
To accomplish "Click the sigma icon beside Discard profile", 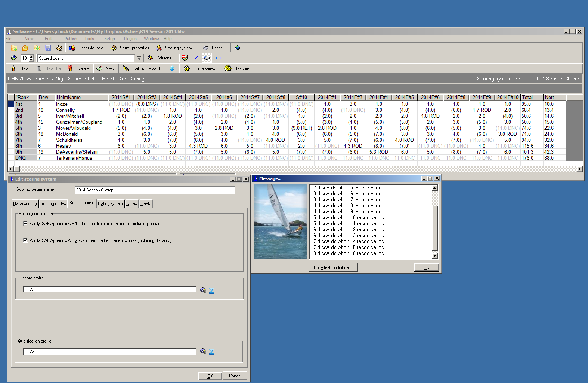I will pos(212,290).
